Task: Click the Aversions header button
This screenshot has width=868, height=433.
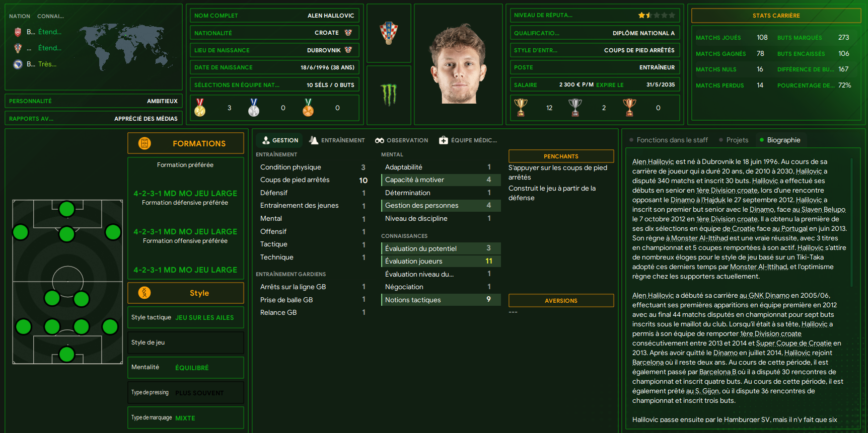Action: (x=561, y=300)
